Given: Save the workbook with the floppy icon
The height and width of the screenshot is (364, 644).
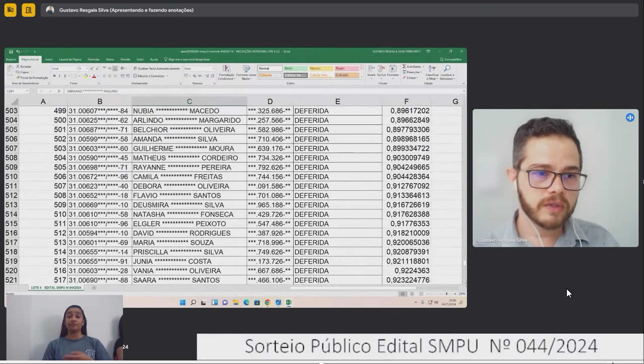Looking at the screenshot, I should pyautogui.click(x=11, y=51).
